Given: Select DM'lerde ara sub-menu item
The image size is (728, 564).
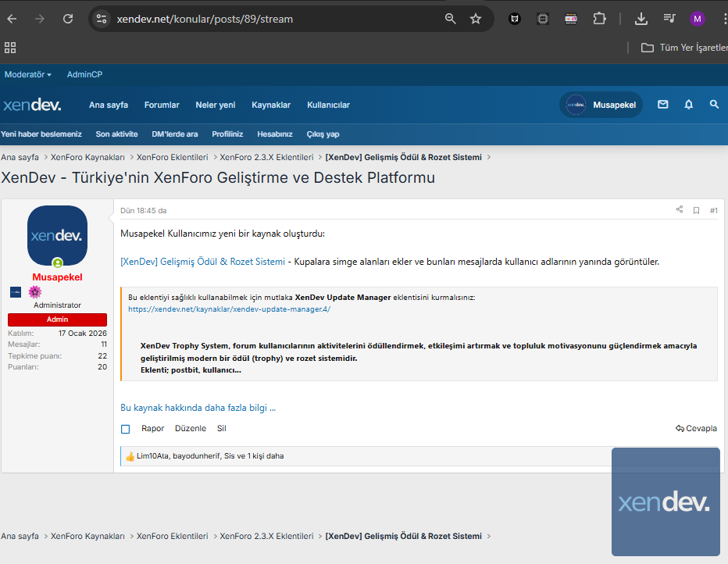Looking at the screenshot, I should [174, 134].
